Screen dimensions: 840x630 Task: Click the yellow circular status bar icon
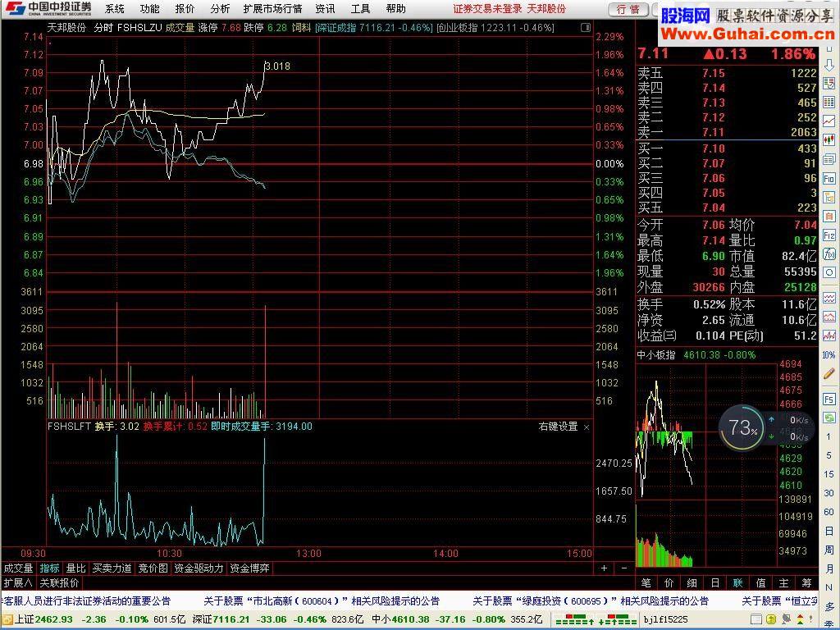click(773, 619)
